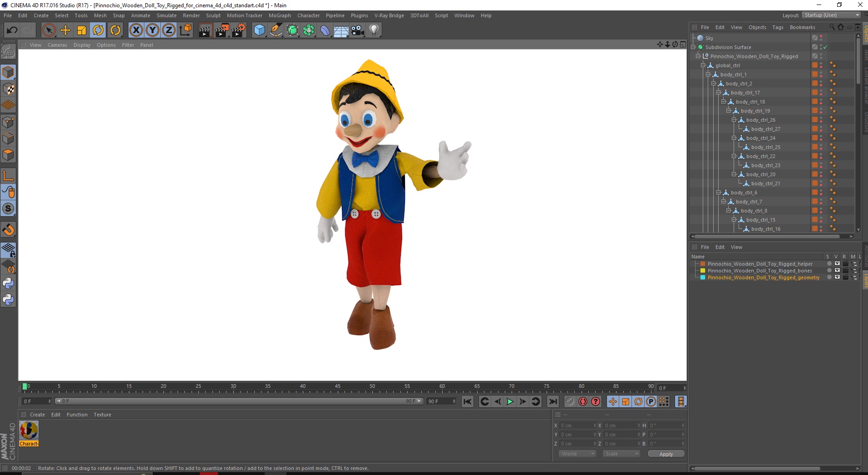Click the Undo arrow icon
The height and width of the screenshot is (475, 868).
12,30
